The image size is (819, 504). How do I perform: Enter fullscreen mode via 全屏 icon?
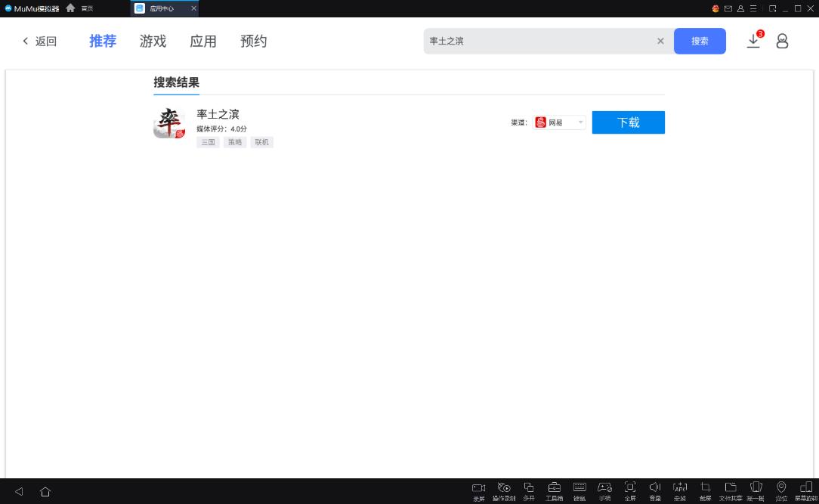point(629,489)
